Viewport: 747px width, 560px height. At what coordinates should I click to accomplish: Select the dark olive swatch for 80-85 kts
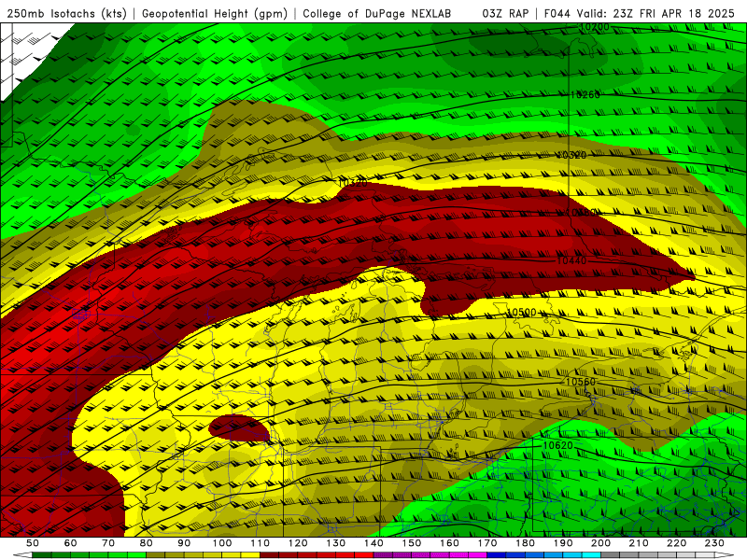point(155,555)
